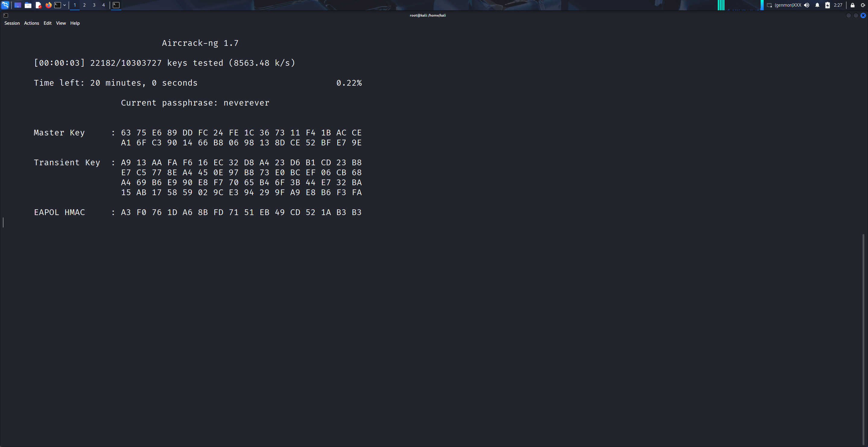This screenshot has width=868, height=447.
Task: Launch the file manager from the panel
Action: tap(28, 5)
